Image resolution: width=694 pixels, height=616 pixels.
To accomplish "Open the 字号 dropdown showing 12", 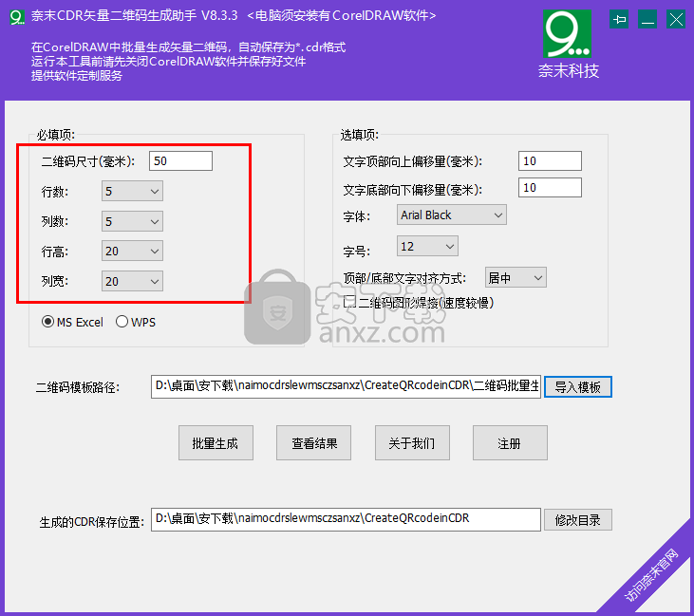I will click(x=427, y=246).
